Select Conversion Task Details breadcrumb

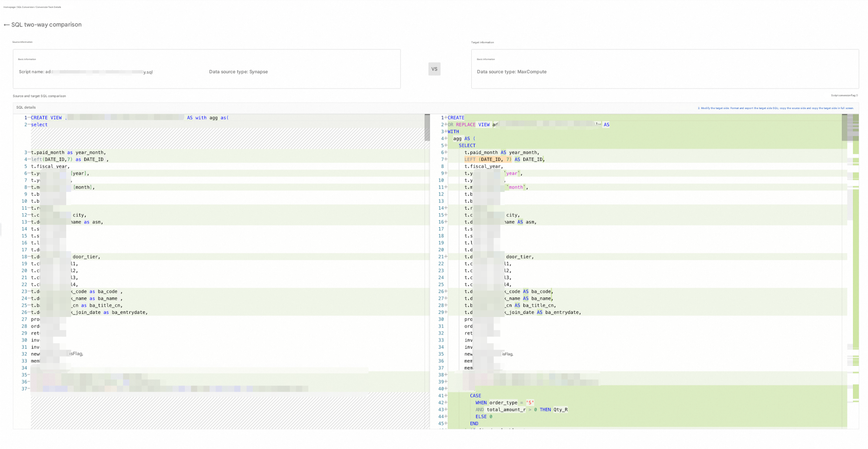48,7
